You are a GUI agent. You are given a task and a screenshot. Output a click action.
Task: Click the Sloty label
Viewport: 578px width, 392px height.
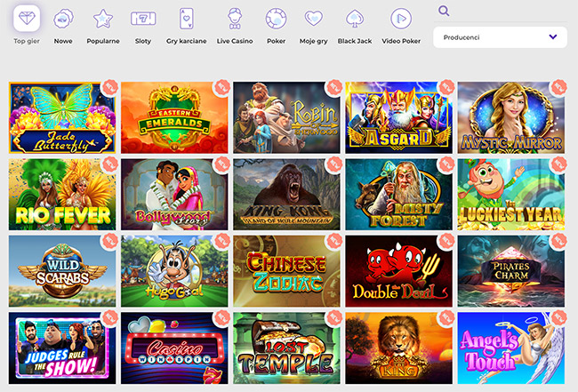[143, 41]
